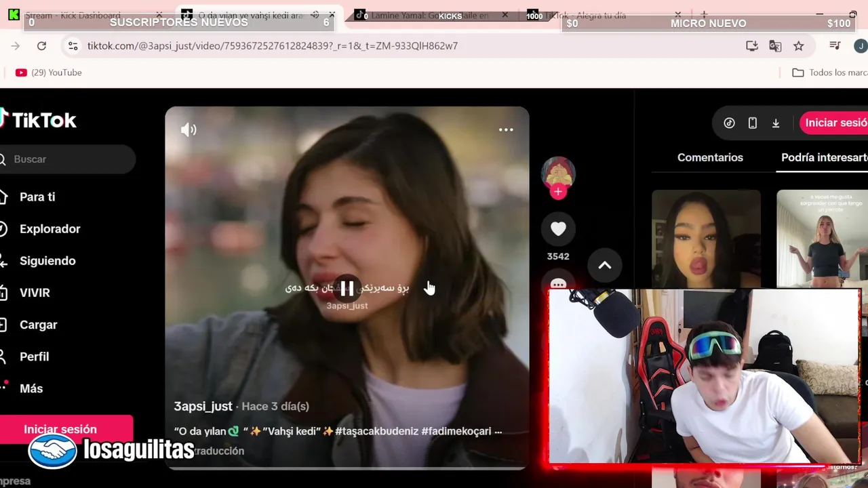
Task: Click the #fadimekoçari hashtag
Action: pyautogui.click(x=456, y=431)
